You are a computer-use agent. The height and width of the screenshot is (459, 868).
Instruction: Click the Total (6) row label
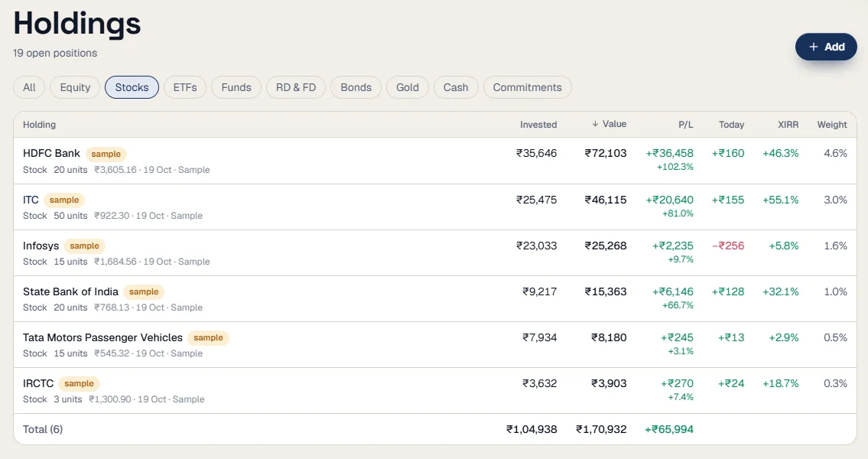43,430
